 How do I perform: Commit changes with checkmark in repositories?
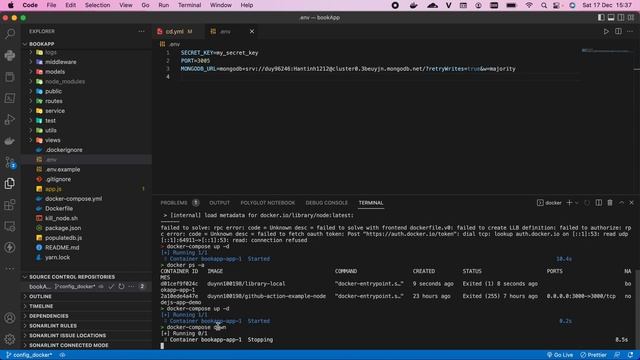click(x=111, y=287)
